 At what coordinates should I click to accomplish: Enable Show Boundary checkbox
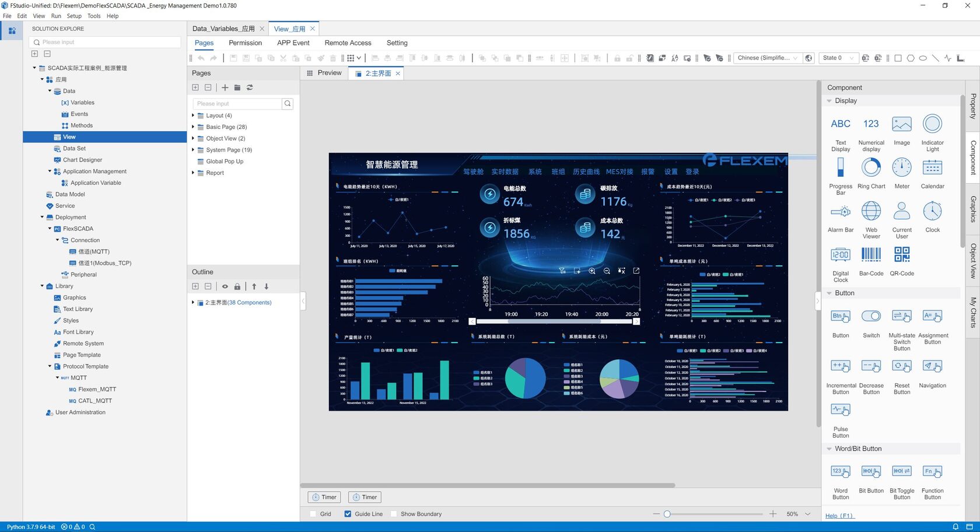[394, 514]
